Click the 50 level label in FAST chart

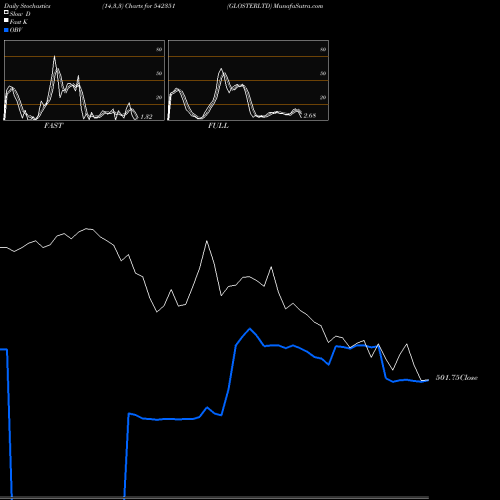click(x=159, y=73)
